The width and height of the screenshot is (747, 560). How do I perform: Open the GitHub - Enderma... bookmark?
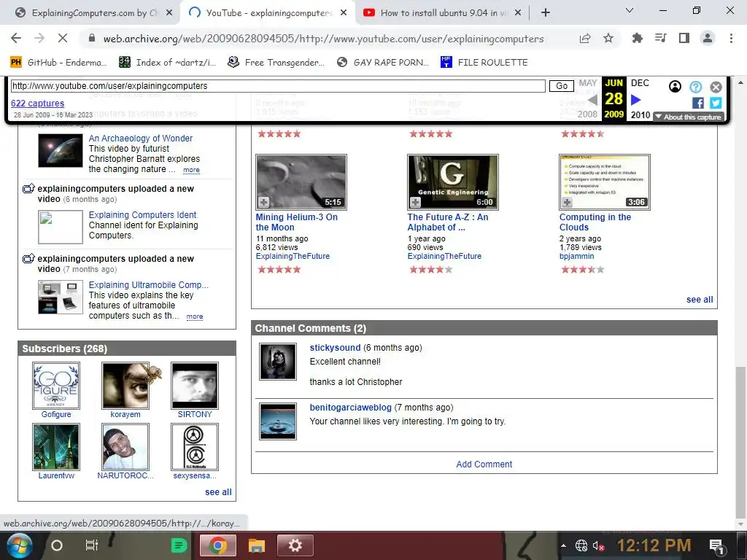(58, 63)
